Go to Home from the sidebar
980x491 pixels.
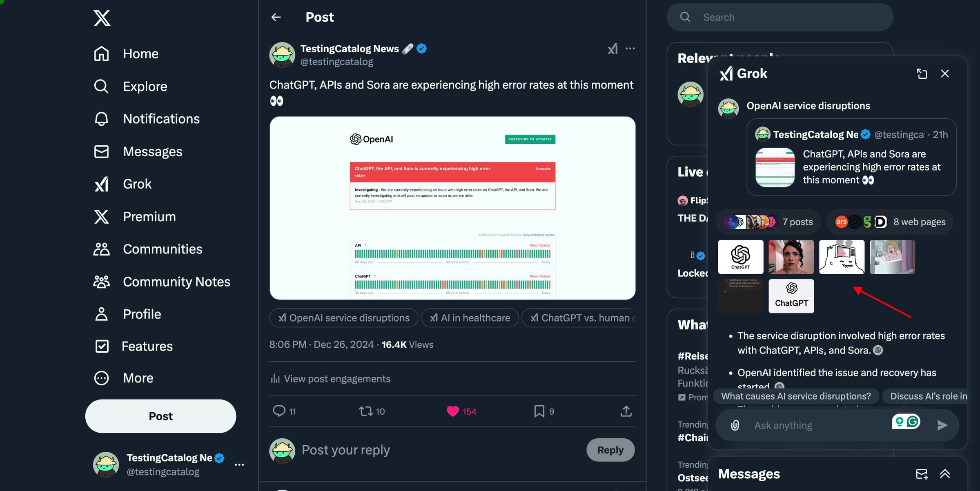pos(140,53)
